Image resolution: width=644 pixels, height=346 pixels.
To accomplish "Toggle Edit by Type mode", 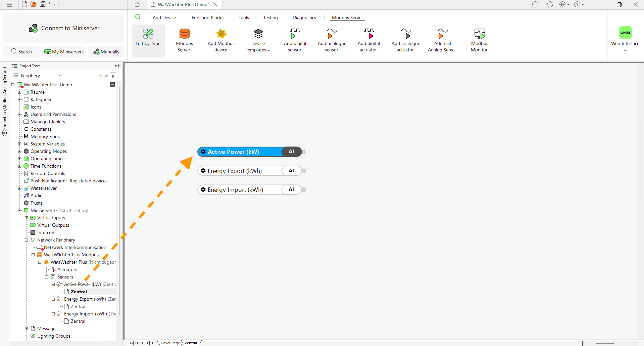I will pos(148,40).
